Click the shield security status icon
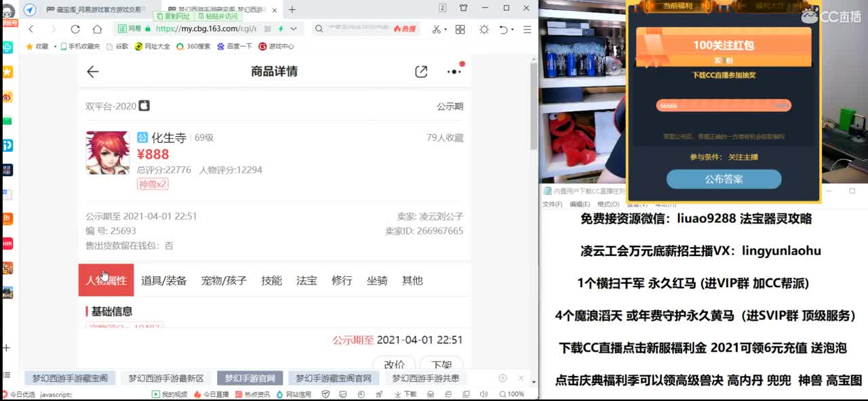The image size is (868, 401). click(325, 394)
